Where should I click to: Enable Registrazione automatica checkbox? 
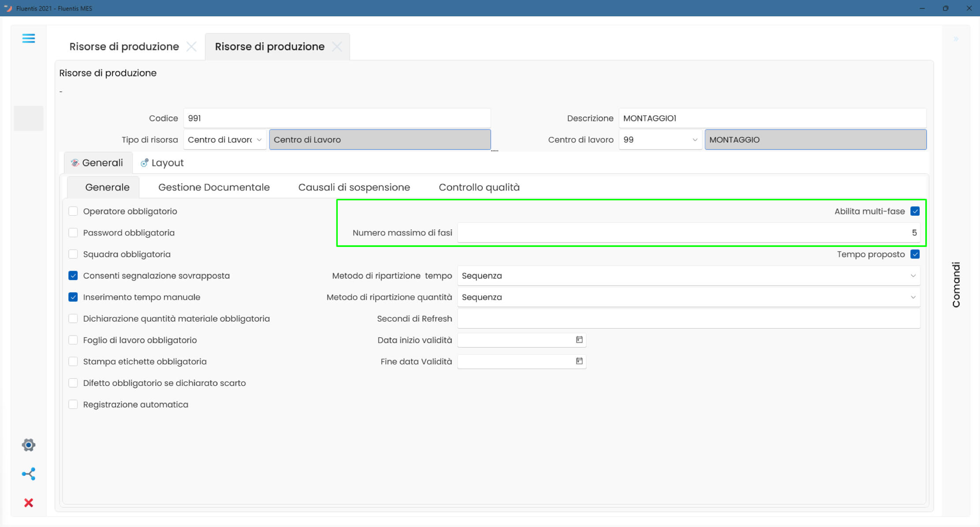73,404
